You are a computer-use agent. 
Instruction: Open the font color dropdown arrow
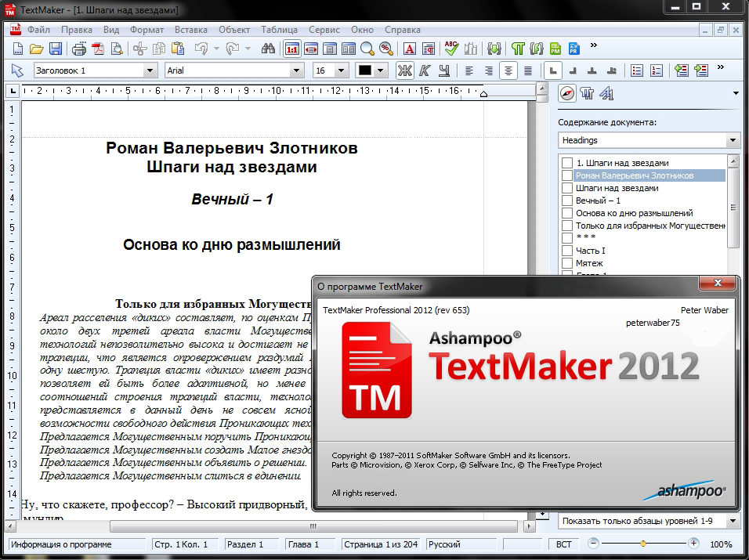click(x=380, y=70)
